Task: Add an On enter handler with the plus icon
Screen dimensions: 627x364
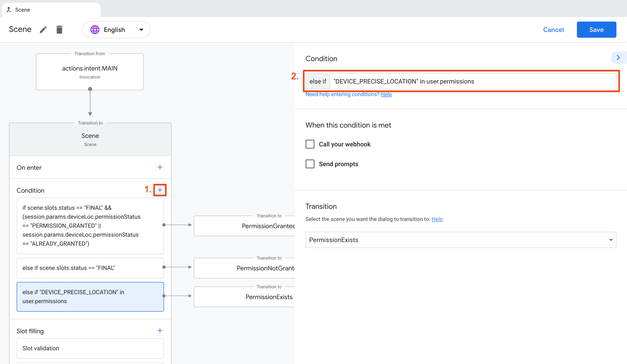Action: click(x=160, y=167)
